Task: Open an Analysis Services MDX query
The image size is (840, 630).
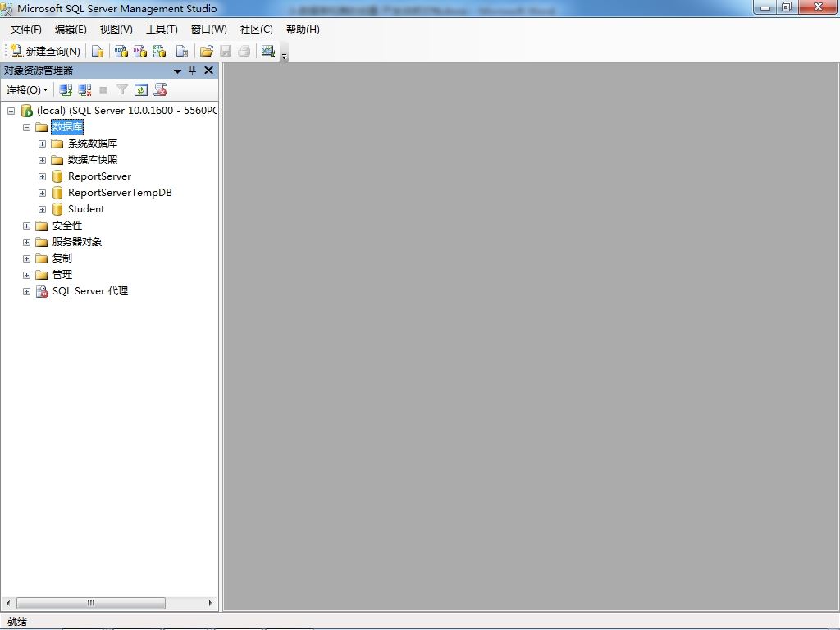Action: (x=121, y=51)
